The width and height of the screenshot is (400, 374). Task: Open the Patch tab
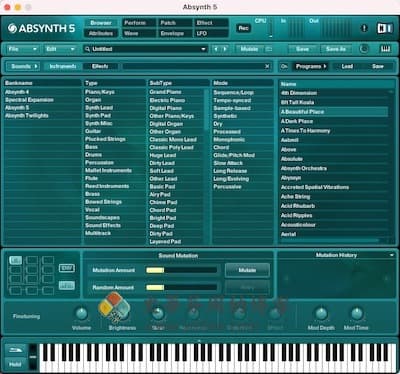click(174, 23)
